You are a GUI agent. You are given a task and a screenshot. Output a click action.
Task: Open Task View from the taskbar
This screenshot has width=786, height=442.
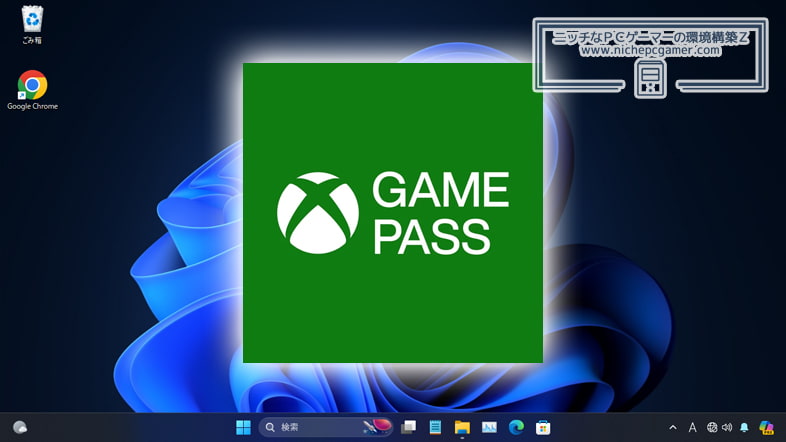pos(409,427)
